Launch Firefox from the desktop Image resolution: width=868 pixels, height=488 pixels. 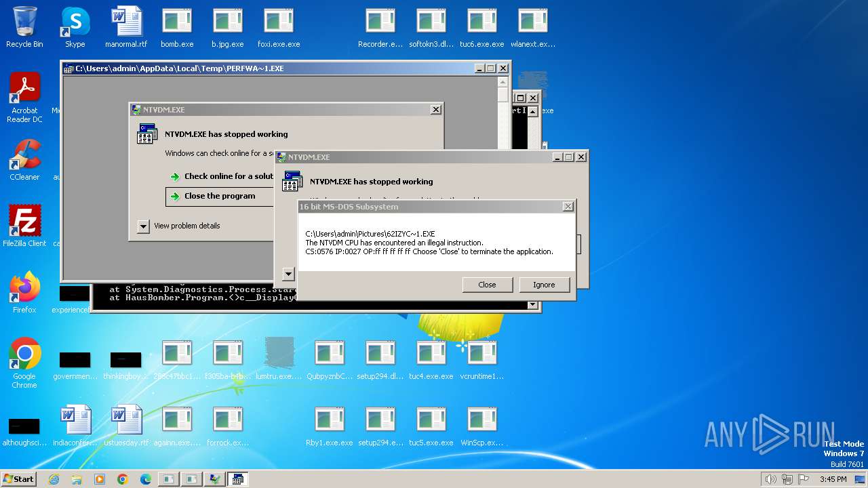[x=24, y=293]
